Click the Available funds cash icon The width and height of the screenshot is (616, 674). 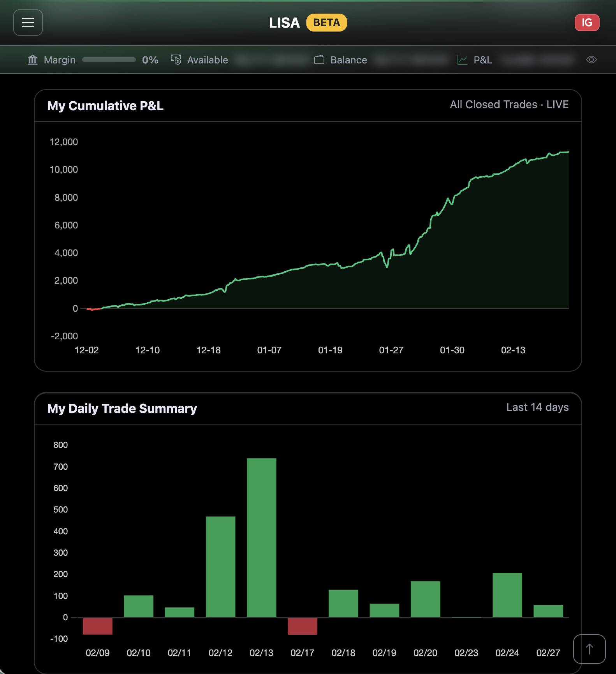pyautogui.click(x=176, y=60)
